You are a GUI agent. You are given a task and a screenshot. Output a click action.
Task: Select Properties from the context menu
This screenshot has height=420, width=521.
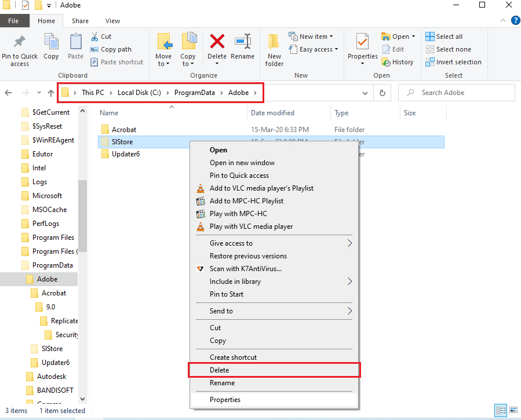[x=225, y=400]
